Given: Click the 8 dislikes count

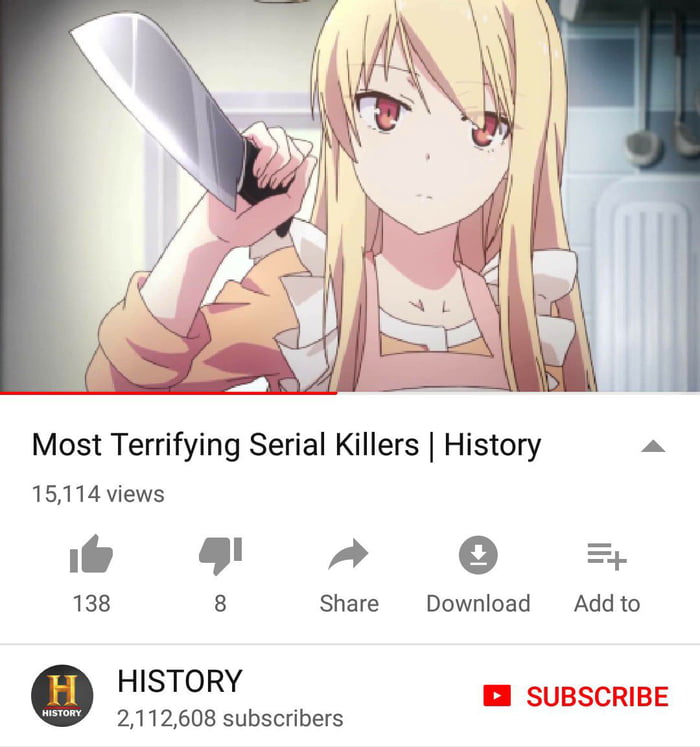Looking at the screenshot, I should click(220, 603).
